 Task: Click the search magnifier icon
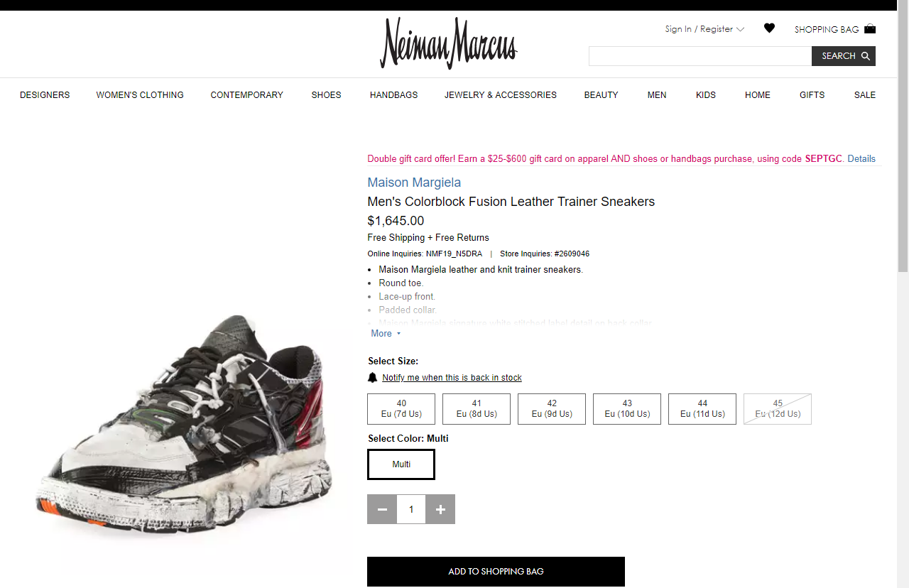click(x=866, y=56)
